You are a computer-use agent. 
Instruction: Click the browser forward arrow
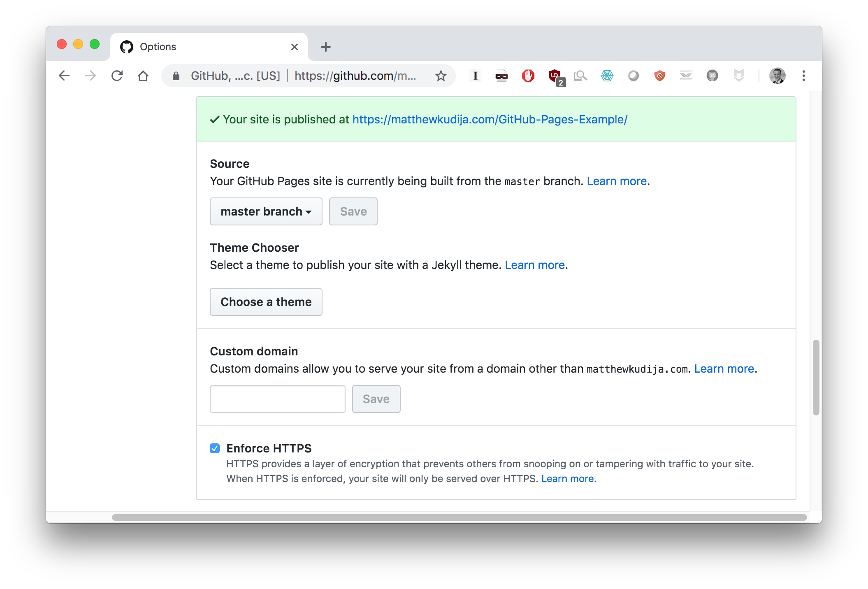click(90, 76)
